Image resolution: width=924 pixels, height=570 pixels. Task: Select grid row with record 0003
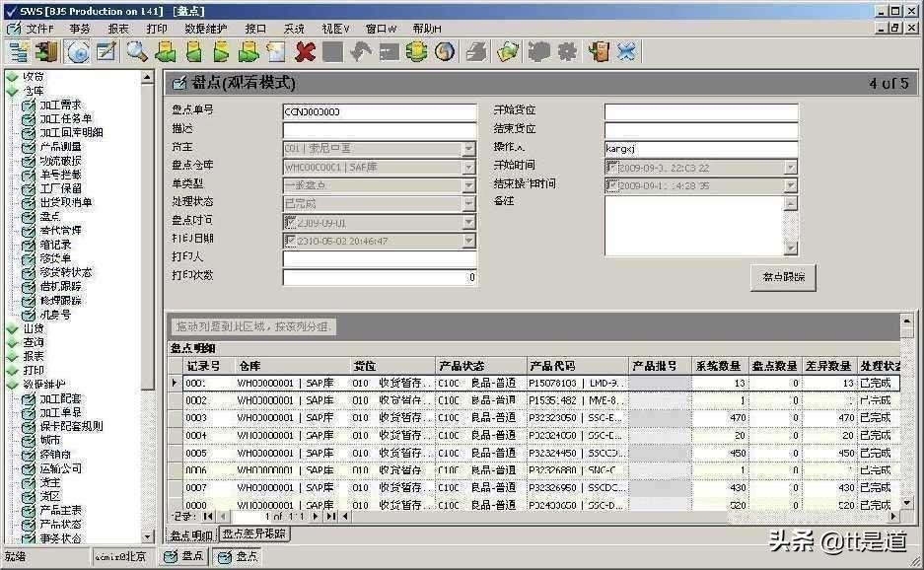533,418
